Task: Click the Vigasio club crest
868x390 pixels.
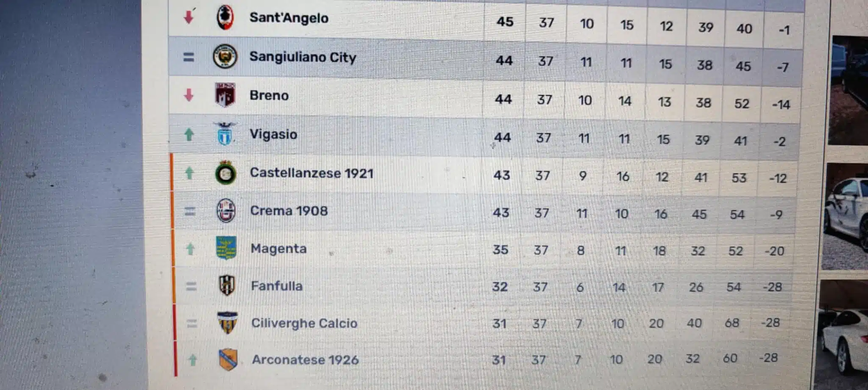Action: point(225,134)
